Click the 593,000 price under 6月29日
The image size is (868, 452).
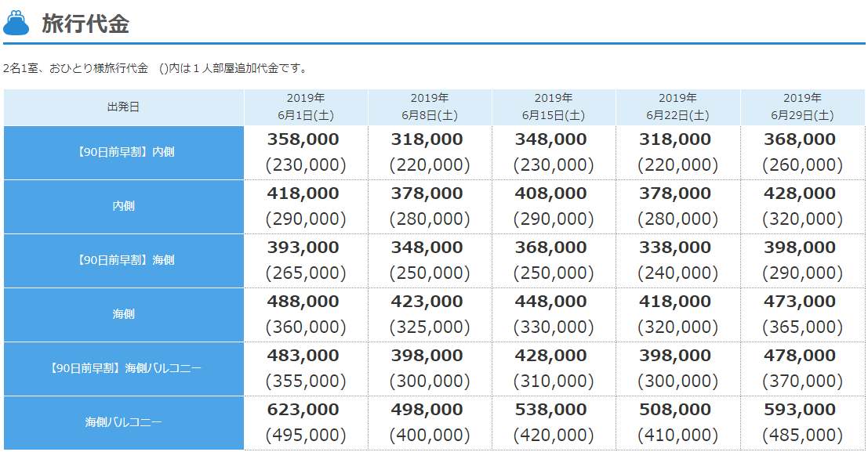(x=799, y=410)
